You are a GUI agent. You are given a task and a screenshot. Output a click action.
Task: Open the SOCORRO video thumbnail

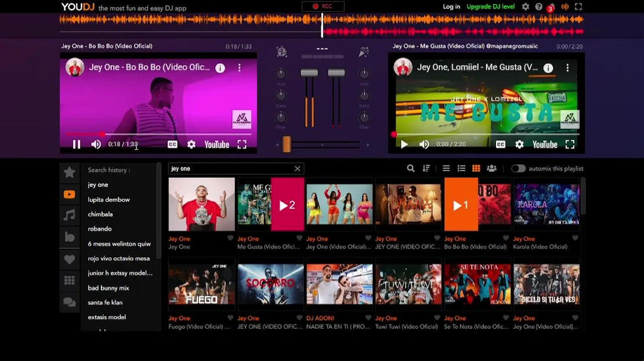(x=271, y=284)
